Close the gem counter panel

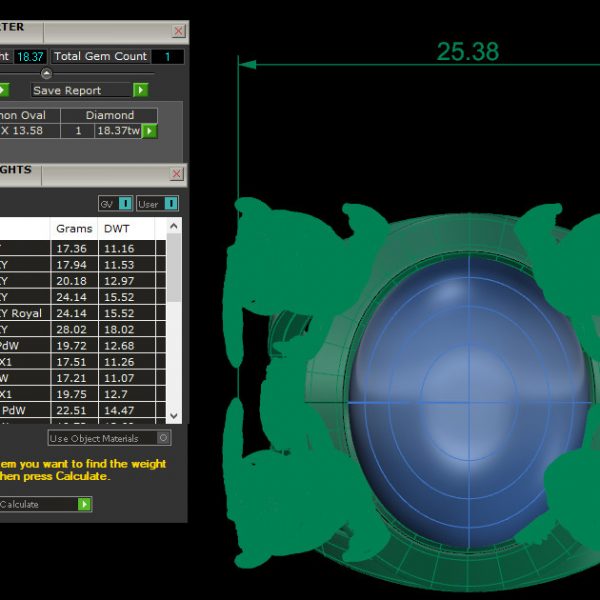(178, 31)
